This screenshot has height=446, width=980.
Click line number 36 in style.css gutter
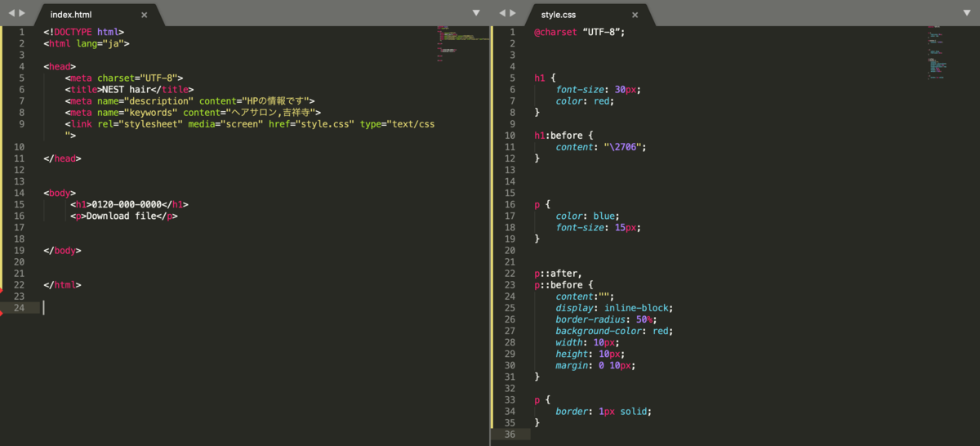pyautogui.click(x=510, y=434)
